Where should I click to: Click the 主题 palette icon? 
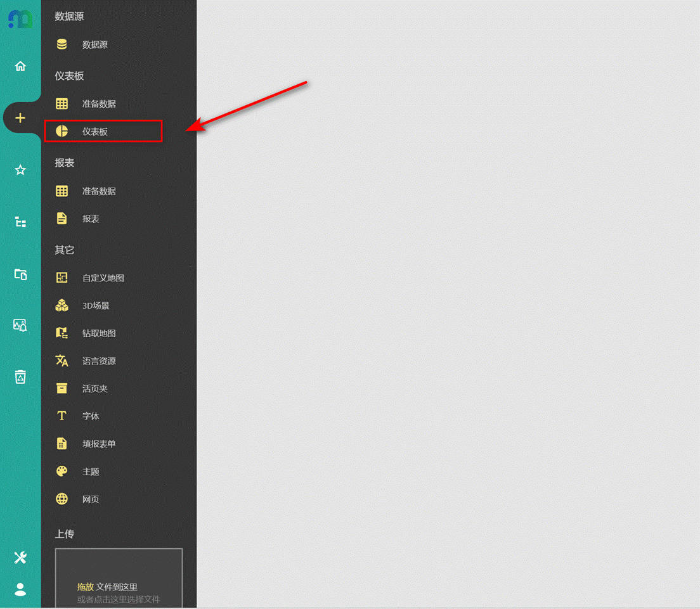pos(62,471)
